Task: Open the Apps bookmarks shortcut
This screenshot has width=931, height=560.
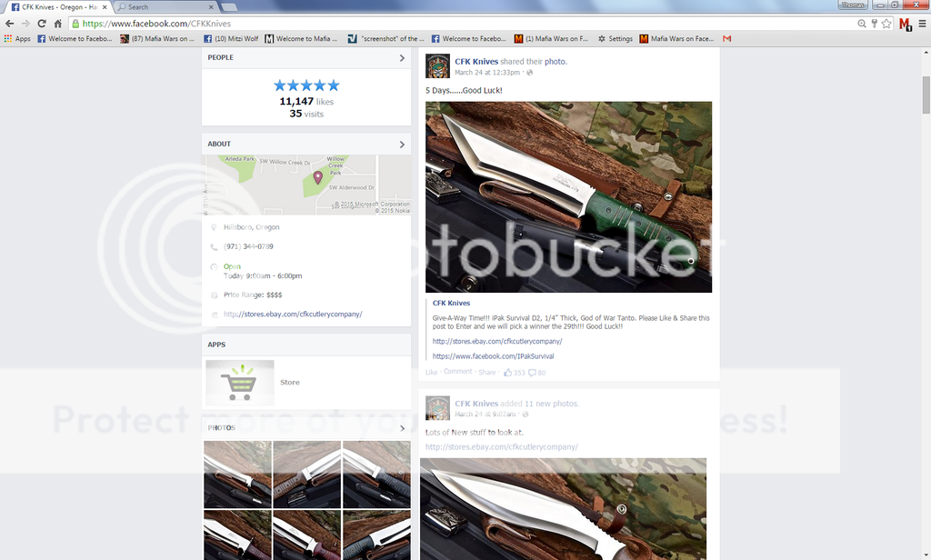Action: [17, 39]
